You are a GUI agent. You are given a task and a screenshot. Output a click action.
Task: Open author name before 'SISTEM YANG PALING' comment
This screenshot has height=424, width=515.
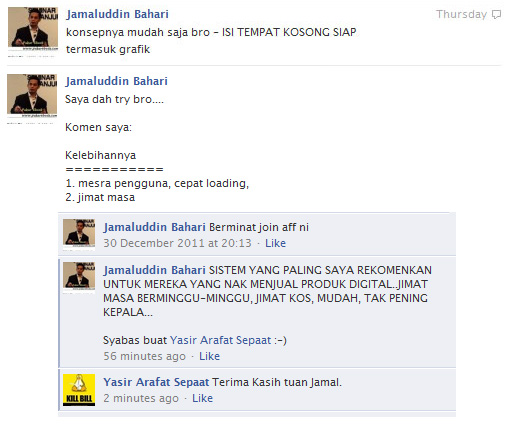(x=154, y=270)
